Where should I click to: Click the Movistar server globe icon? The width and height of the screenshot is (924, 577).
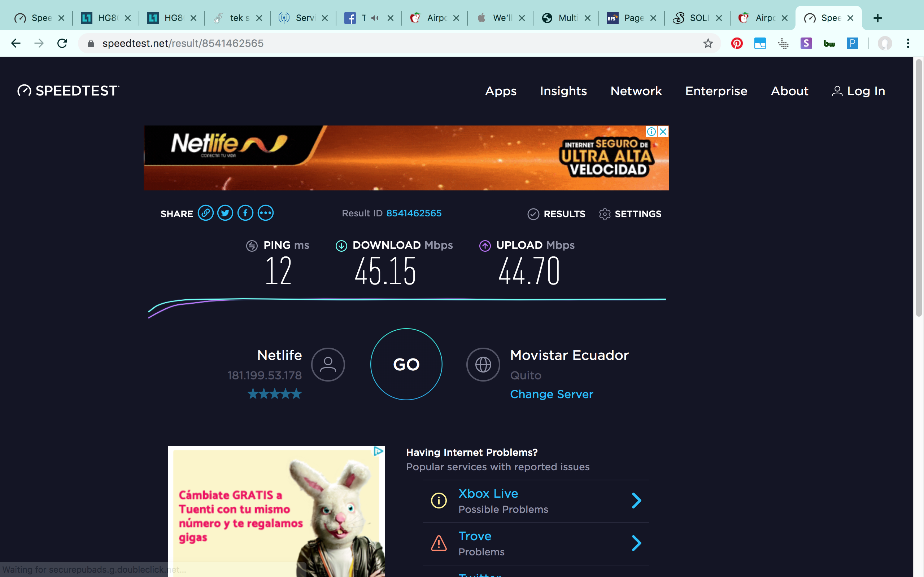(x=483, y=365)
